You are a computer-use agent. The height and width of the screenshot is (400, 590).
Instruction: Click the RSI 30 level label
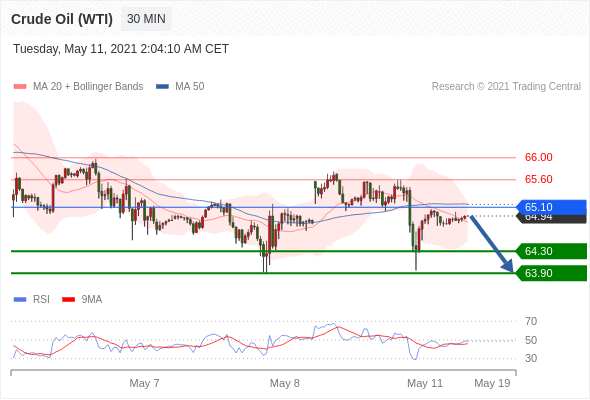(x=531, y=358)
